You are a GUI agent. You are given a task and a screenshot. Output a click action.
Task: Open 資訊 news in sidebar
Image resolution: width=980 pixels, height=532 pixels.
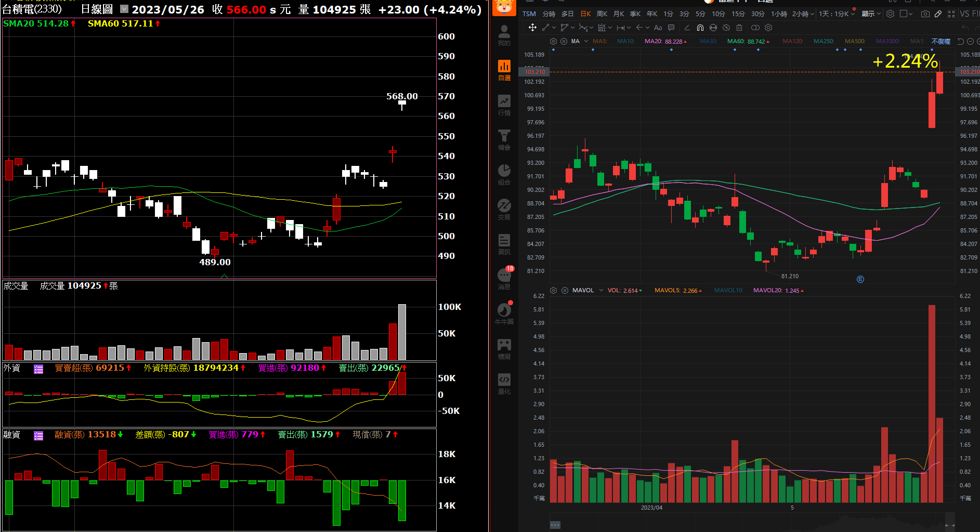pos(504,244)
